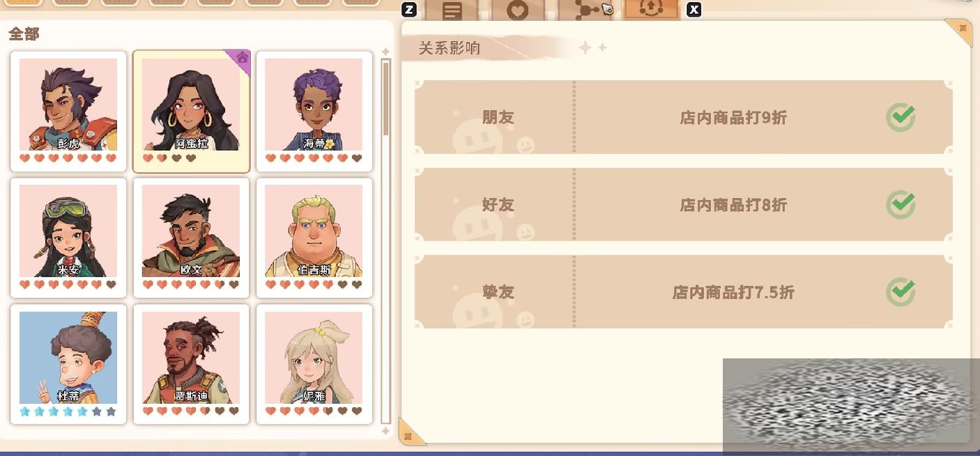The width and height of the screenshot is (980, 456).
Task: Select the 全部 category header
Action: tap(24, 33)
